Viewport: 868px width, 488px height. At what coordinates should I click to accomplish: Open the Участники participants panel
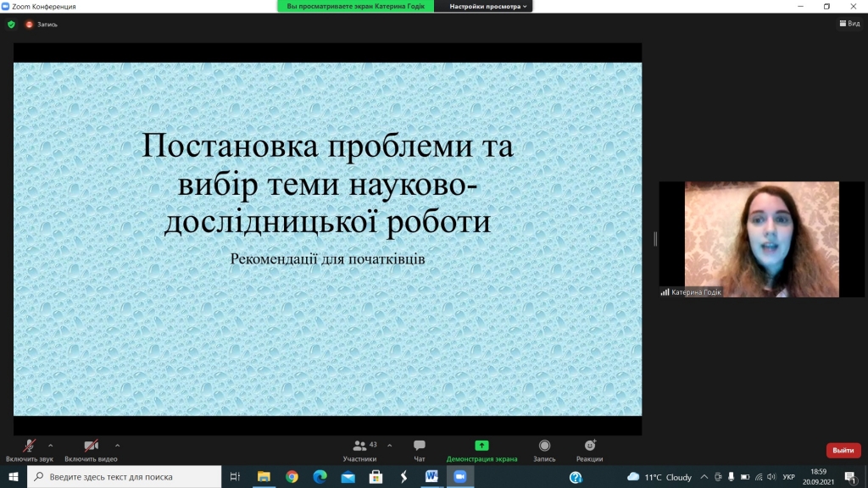(360, 446)
